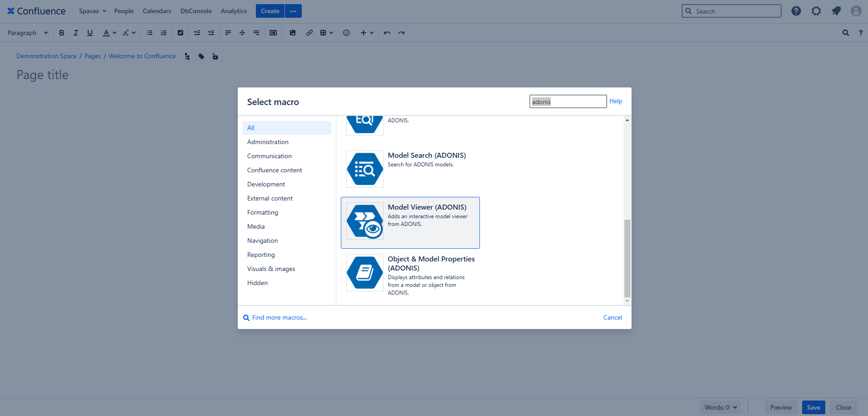The image size is (868, 416).
Task: Toggle italic formatting
Action: coord(75,32)
